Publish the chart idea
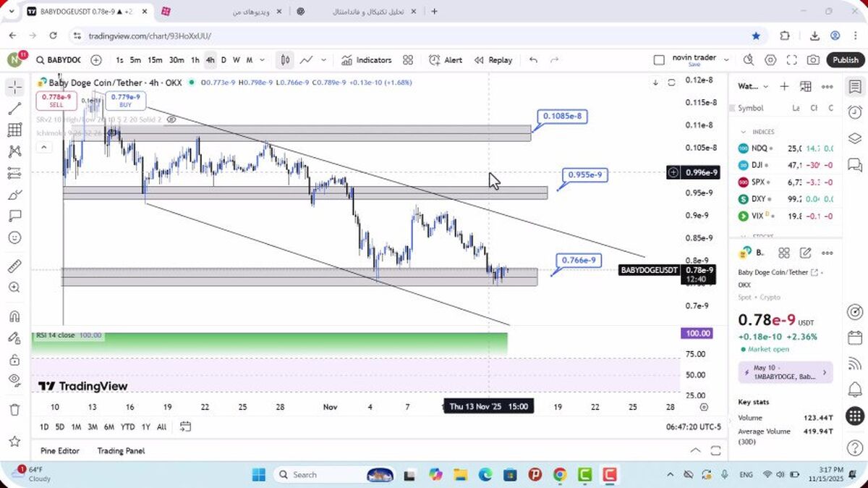The height and width of the screenshot is (488, 868). [845, 60]
